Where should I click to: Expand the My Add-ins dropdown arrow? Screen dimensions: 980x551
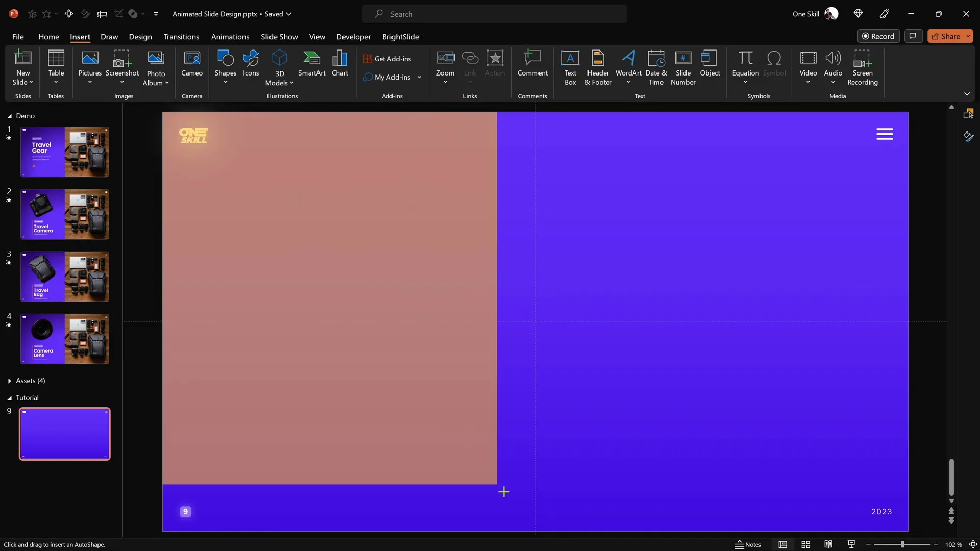419,77
